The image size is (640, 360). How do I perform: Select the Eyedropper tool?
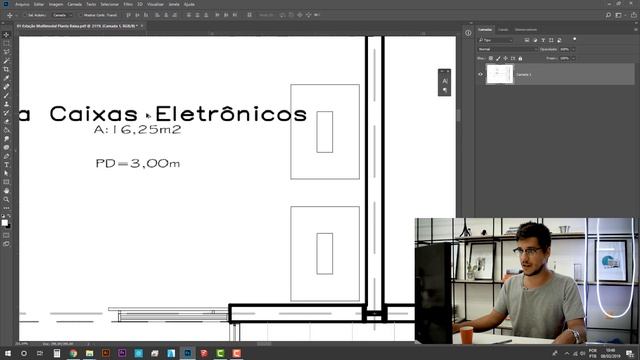point(6,78)
